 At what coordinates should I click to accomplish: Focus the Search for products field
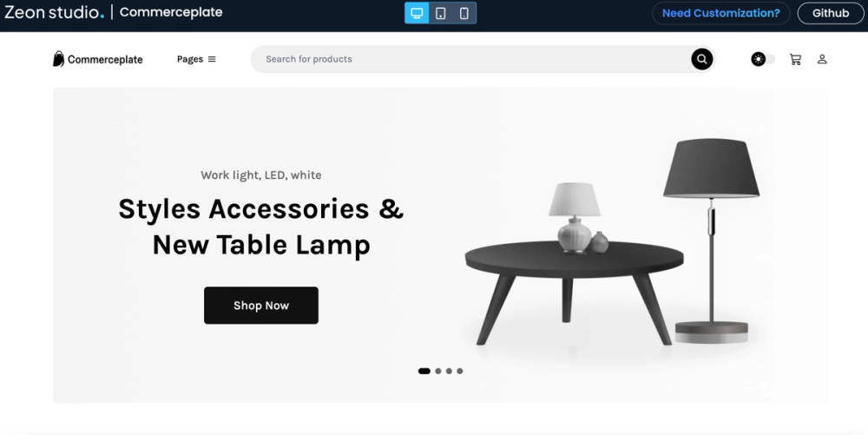pos(470,59)
